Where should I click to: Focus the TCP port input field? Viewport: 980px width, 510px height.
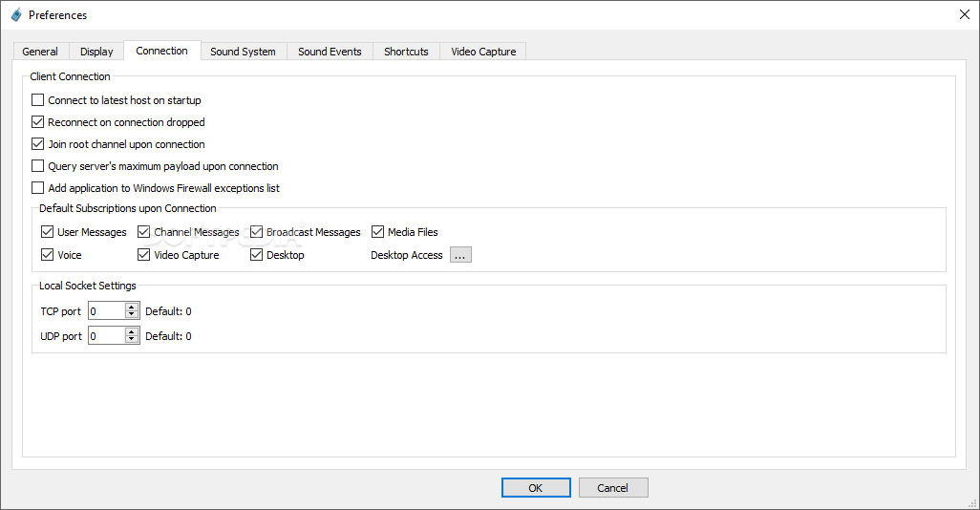point(107,310)
